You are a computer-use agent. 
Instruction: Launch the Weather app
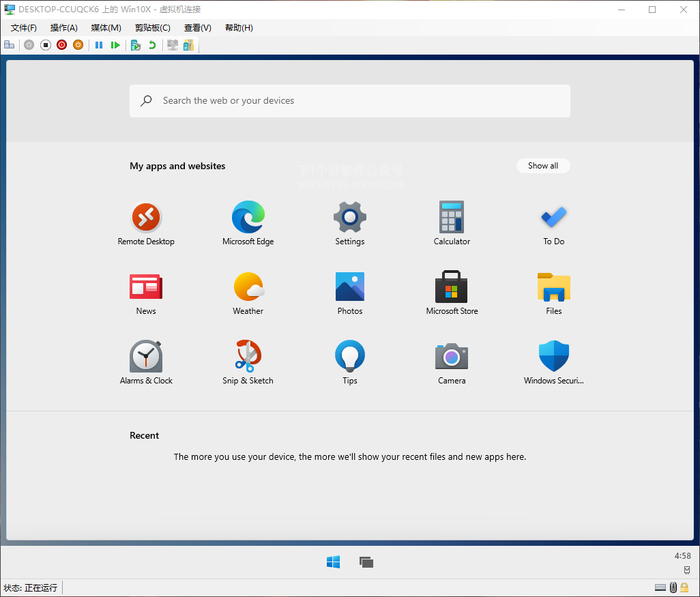click(248, 293)
